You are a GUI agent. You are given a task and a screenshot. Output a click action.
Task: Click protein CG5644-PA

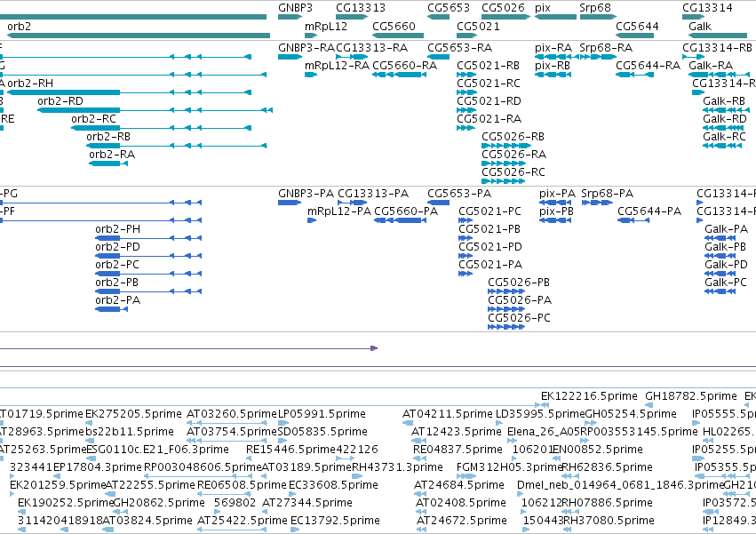[x=649, y=211]
